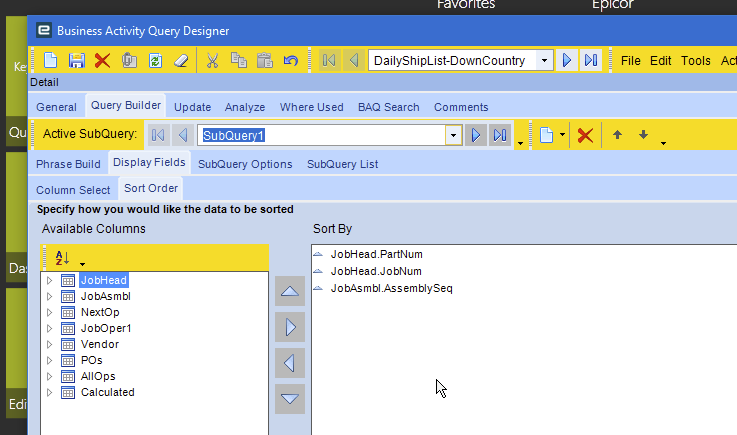Delete subquery with red X icon

pyautogui.click(x=585, y=135)
